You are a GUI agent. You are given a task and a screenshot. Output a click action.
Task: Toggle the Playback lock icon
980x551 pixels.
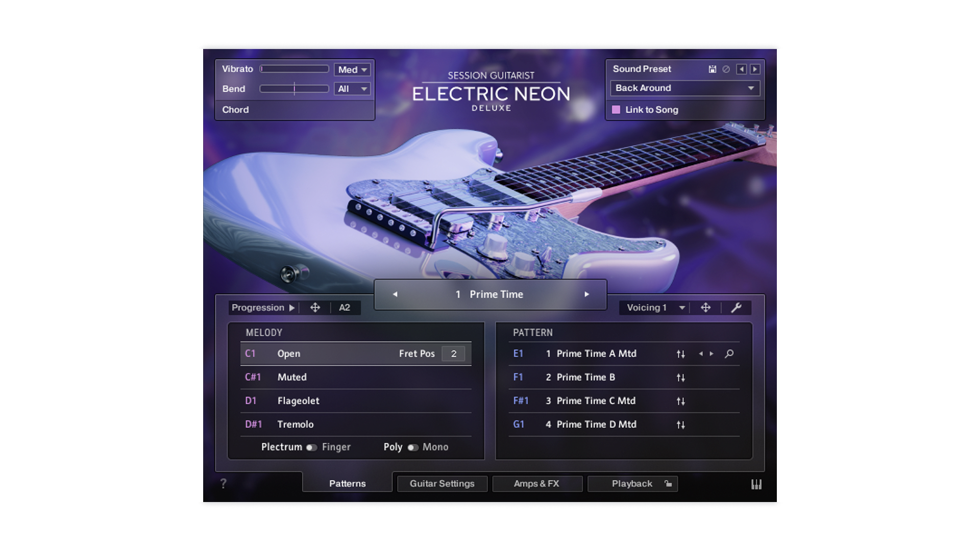click(668, 484)
